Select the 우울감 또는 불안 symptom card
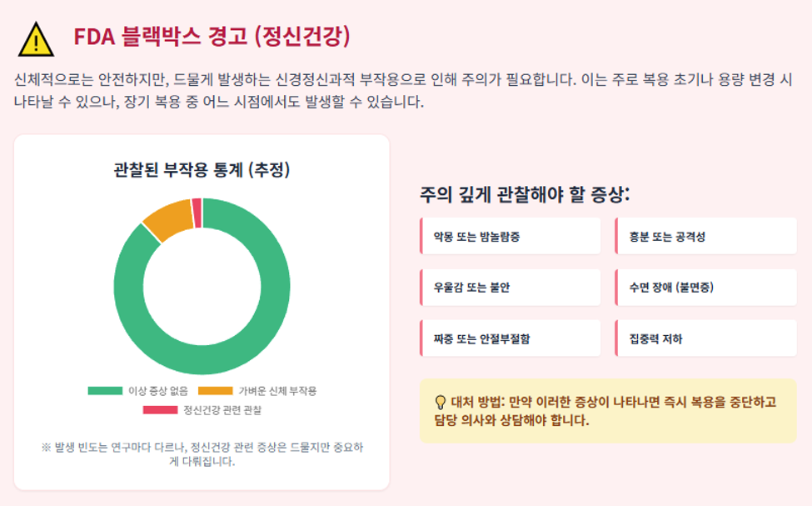Screen dimensions: 812x506 [x=510, y=288]
